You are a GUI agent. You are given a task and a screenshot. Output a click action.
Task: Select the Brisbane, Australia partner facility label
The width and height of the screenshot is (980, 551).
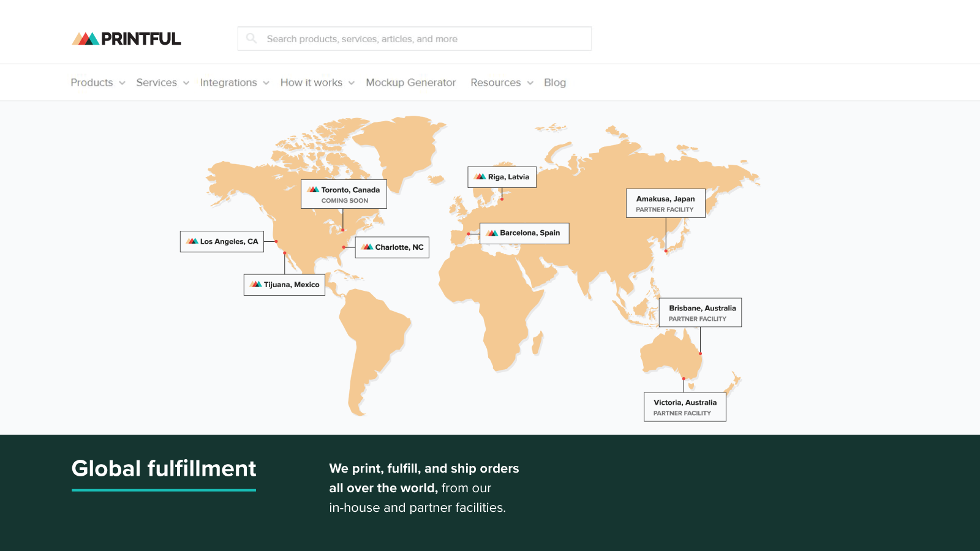pyautogui.click(x=701, y=312)
